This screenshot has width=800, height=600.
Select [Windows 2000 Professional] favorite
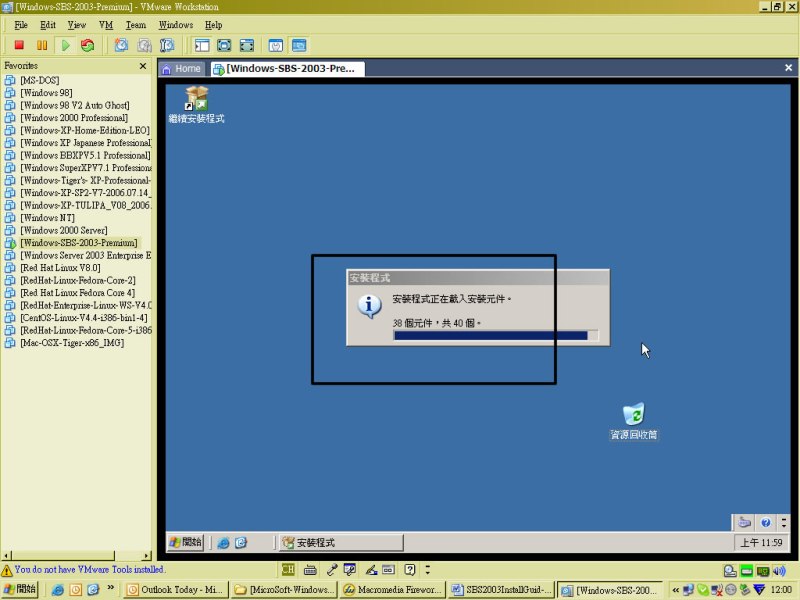point(73,118)
